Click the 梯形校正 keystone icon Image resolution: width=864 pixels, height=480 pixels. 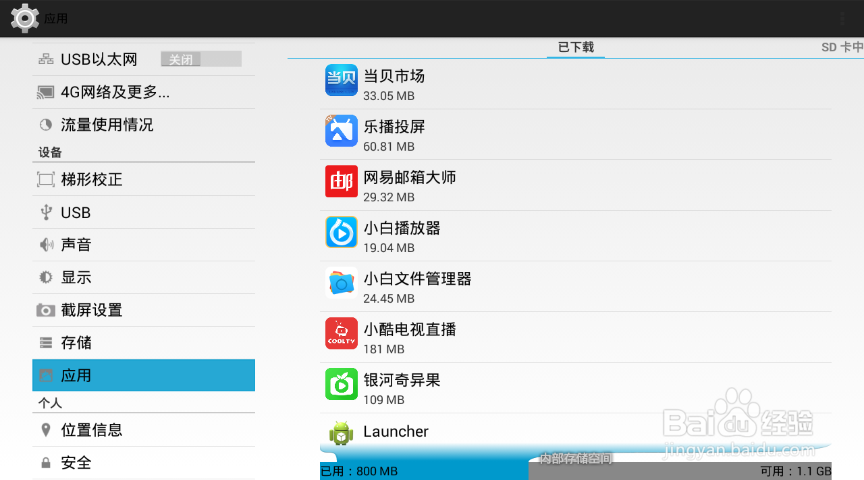coord(46,180)
